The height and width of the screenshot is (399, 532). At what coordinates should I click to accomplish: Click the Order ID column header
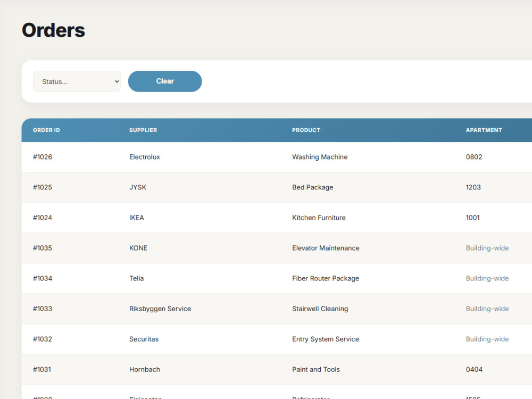[46, 130]
